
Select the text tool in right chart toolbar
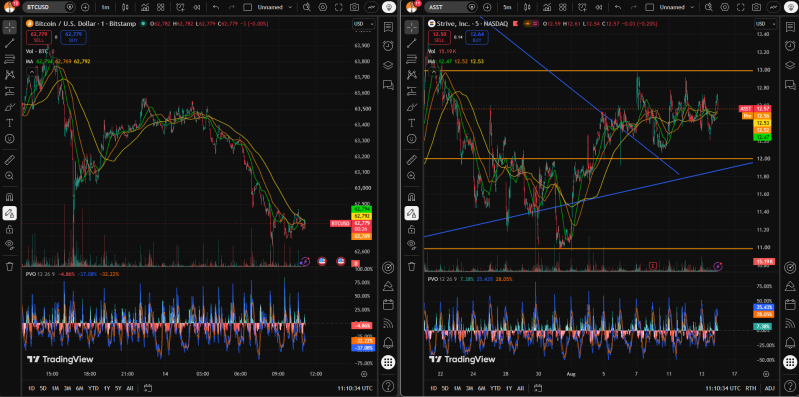click(411, 123)
